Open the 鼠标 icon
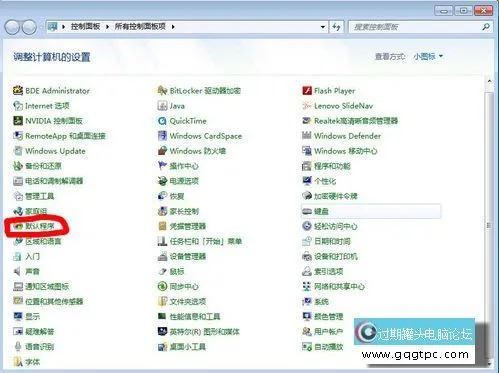499x373 pixels. [x=162, y=271]
